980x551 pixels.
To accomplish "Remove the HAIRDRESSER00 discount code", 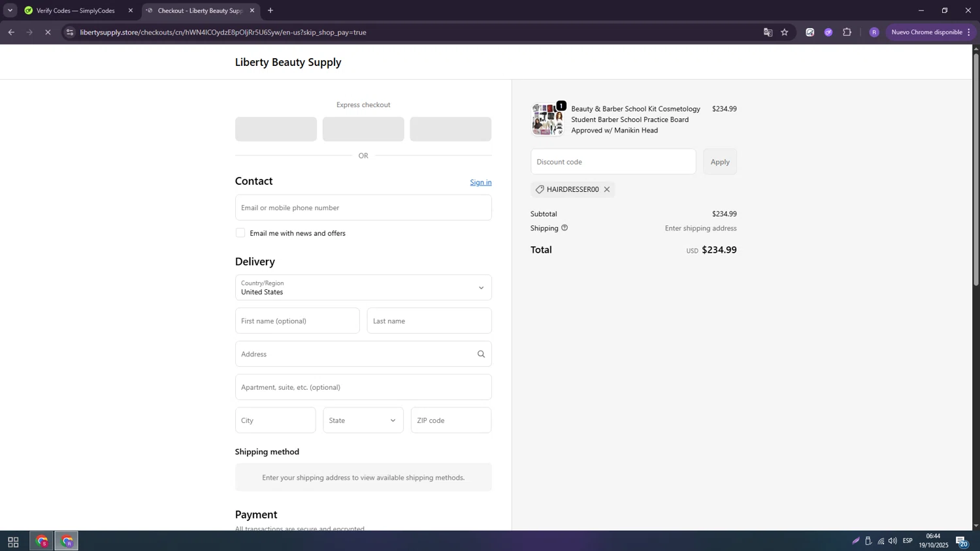I will (607, 189).
